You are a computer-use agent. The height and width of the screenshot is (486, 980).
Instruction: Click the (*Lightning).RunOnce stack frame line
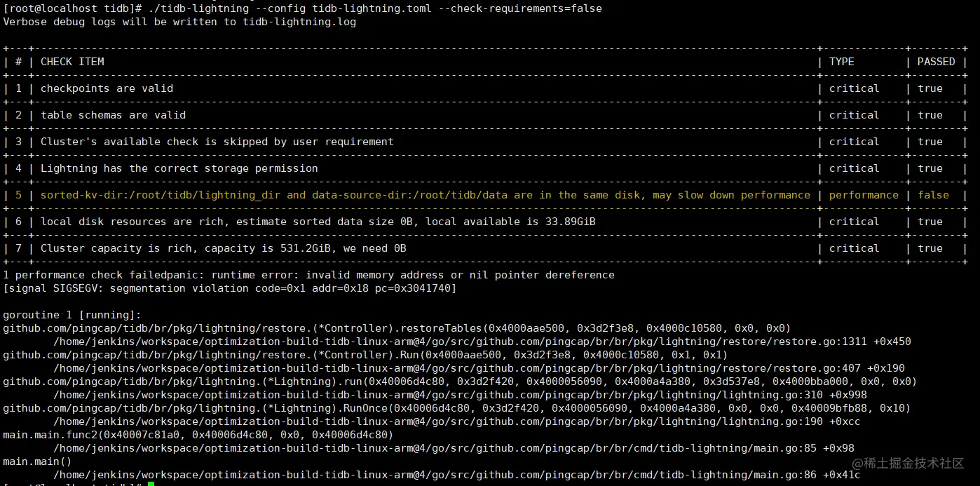[x=457, y=408]
